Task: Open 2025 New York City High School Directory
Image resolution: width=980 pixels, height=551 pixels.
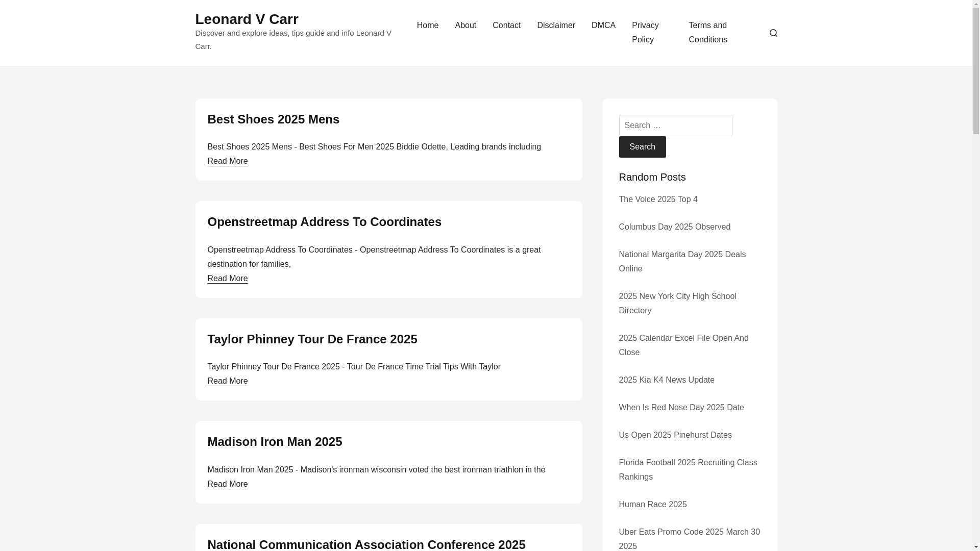Action: [x=677, y=304]
